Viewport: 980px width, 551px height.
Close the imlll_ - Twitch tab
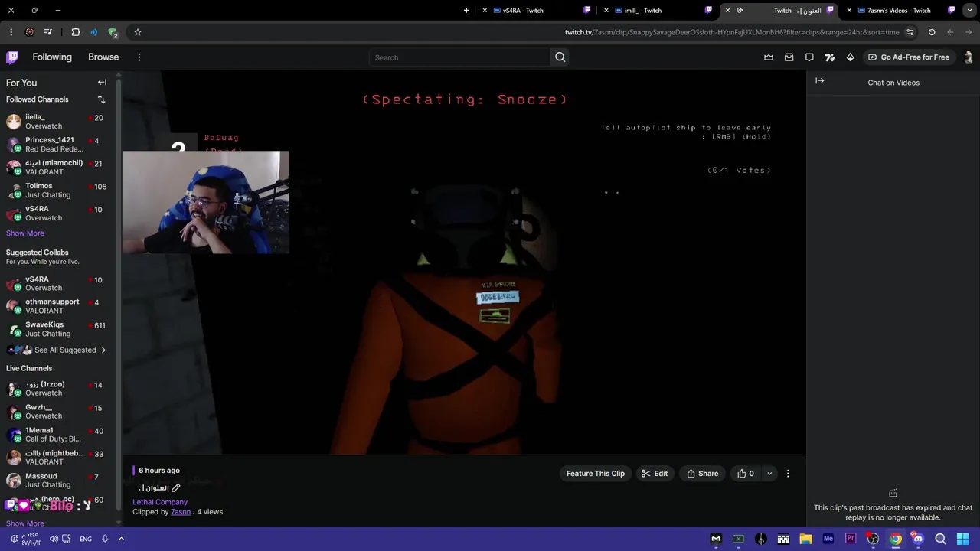click(606, 11)
